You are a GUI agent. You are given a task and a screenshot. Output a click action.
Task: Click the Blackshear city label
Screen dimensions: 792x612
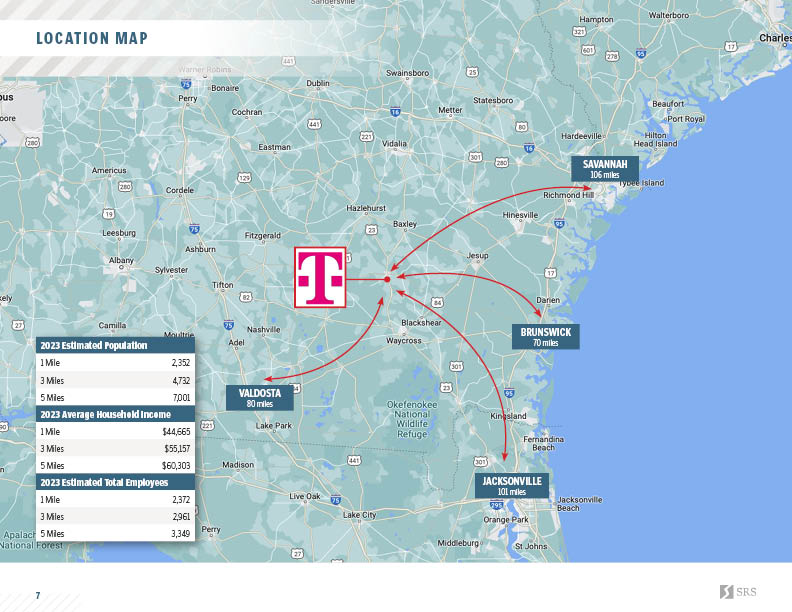coord(421,323)
